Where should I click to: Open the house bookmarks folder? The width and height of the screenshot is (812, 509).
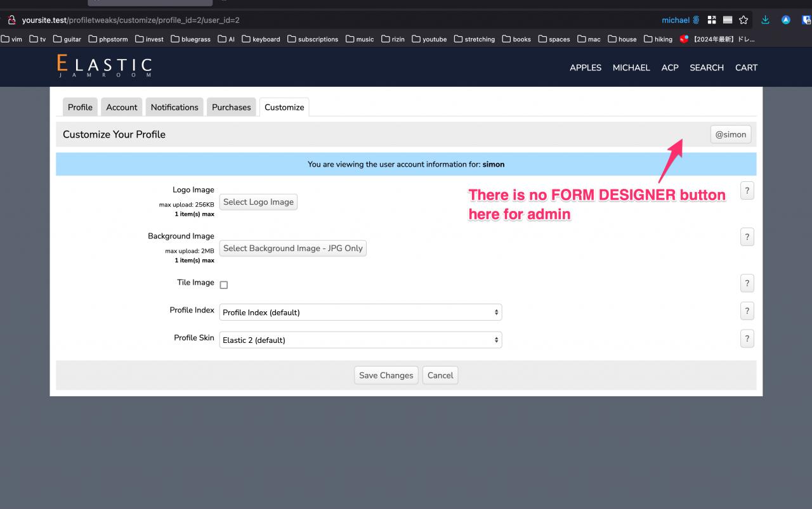point(622,39)
